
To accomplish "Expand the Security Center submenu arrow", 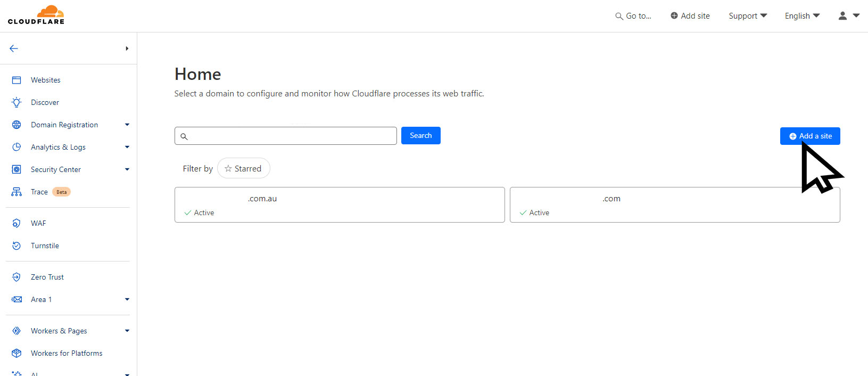I will click(x=127, y=169).
